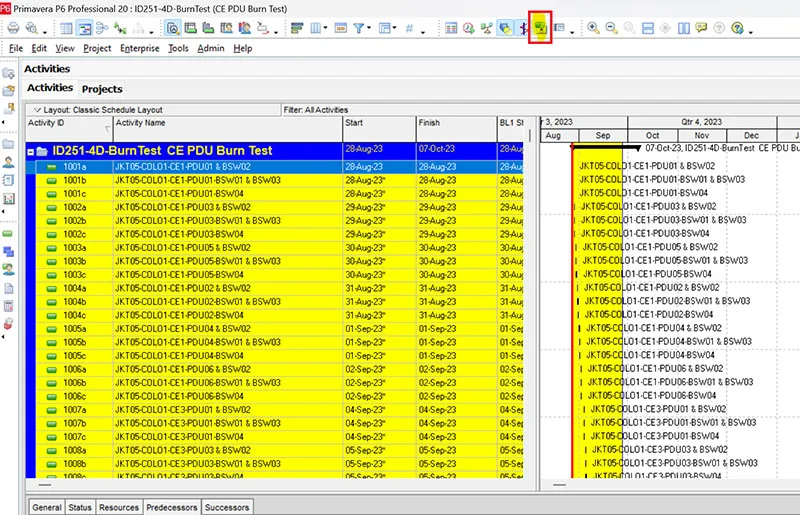Open the Predecessors details tab
The height and width of the screenshot is (515, 800).
tap(172, 507)
